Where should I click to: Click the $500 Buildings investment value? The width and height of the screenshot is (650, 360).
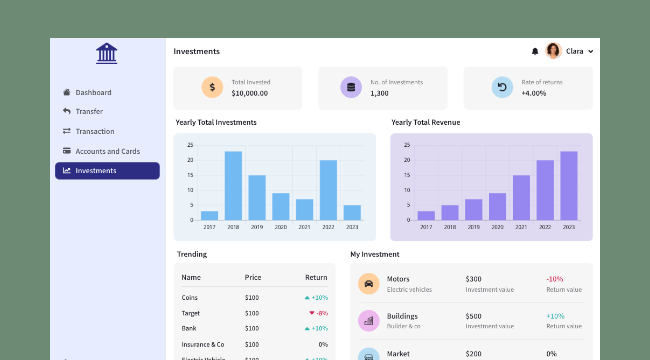tap(473, 316)
